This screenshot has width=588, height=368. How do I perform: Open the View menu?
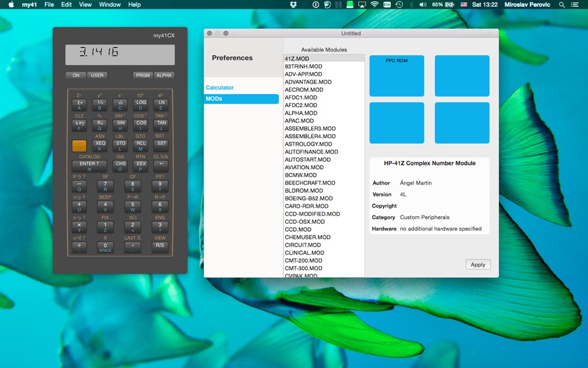tap(85, 4)
